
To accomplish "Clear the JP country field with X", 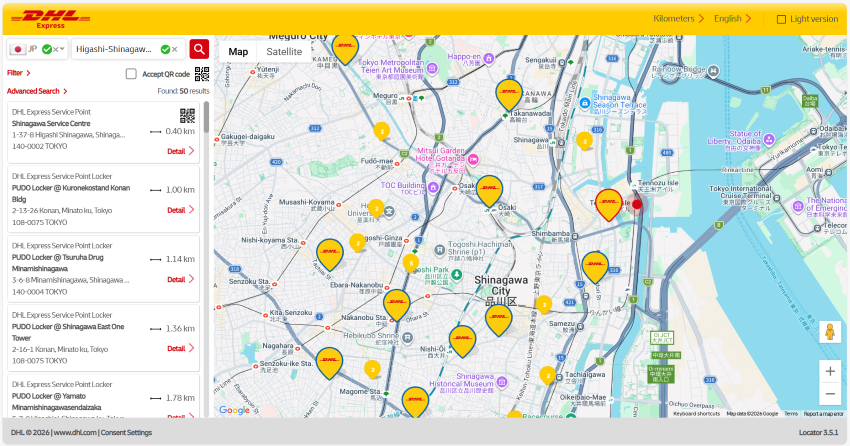I will tap(55, 49).
